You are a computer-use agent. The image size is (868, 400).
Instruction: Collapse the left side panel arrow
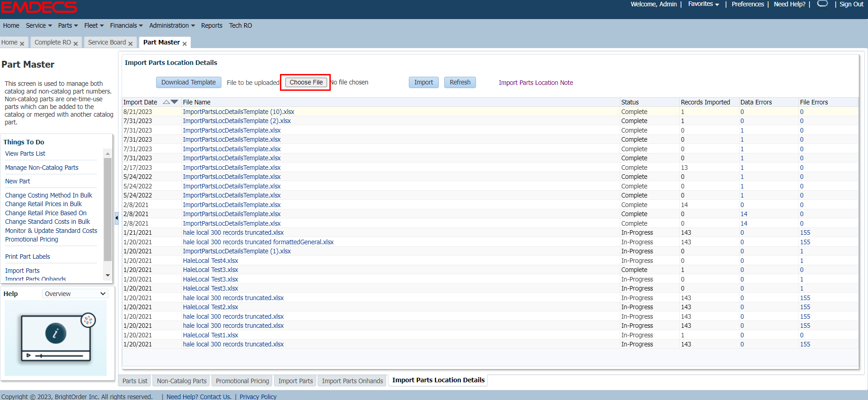click(117, 218)
